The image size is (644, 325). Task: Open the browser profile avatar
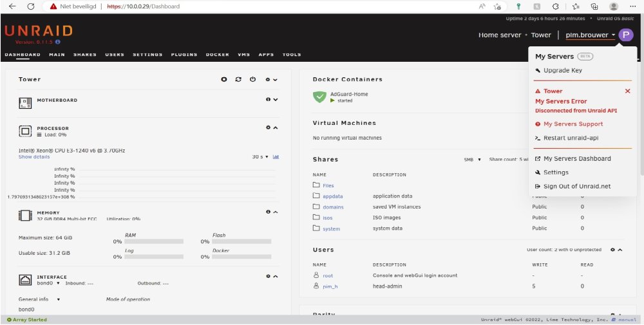click(614, 6)
